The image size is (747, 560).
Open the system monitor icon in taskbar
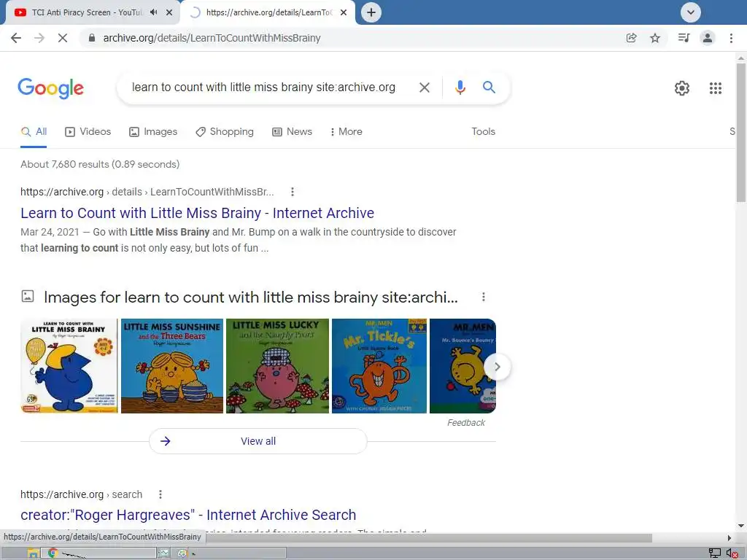coord(164,553)
